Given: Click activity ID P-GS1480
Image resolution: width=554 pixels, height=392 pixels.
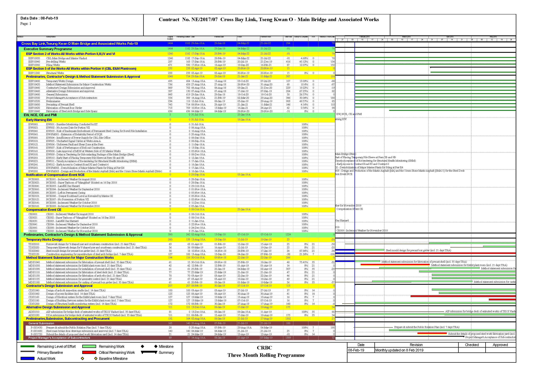Looking at the screenshot, I should [x=36, y=331].
